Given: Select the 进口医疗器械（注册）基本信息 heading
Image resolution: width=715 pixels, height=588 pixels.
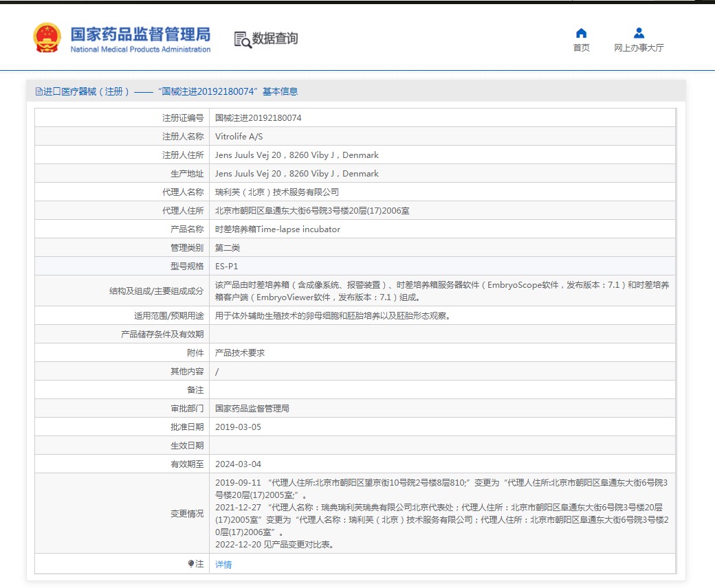Looking at the screenshot, I should tap(166, 91).
